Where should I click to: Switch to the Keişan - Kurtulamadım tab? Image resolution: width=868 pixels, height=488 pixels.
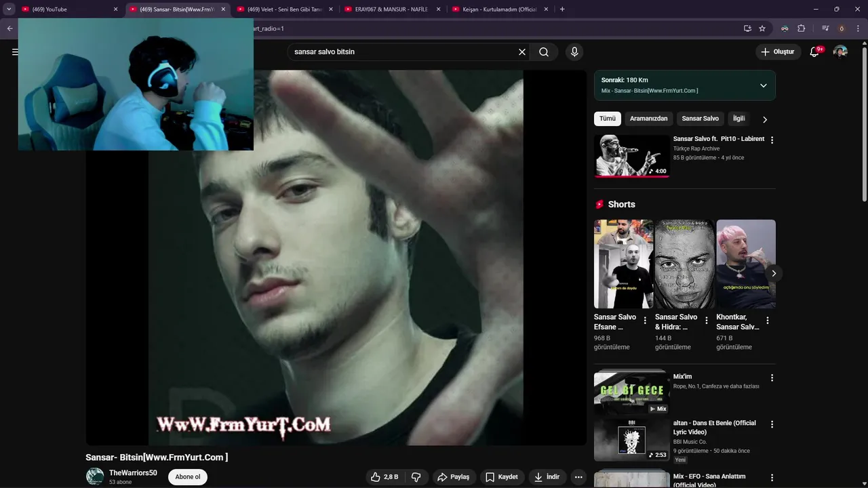pos(500,9)
